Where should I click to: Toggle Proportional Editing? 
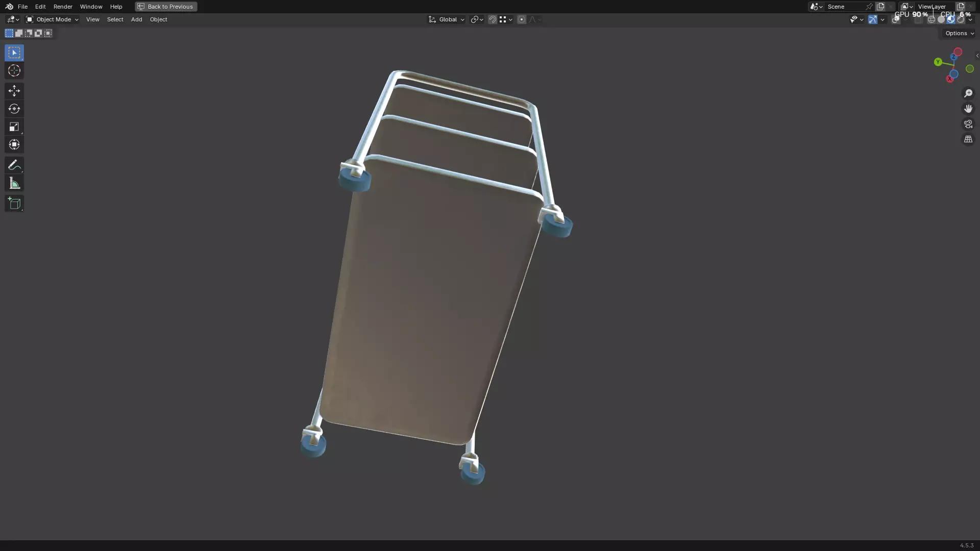pyautogui.click(x=521, y=19)
